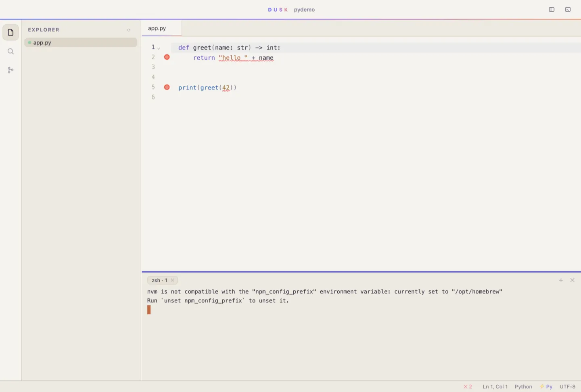Refresh the Explorer file list
Viewport: 581px width, 392px height.
(129, 30)
